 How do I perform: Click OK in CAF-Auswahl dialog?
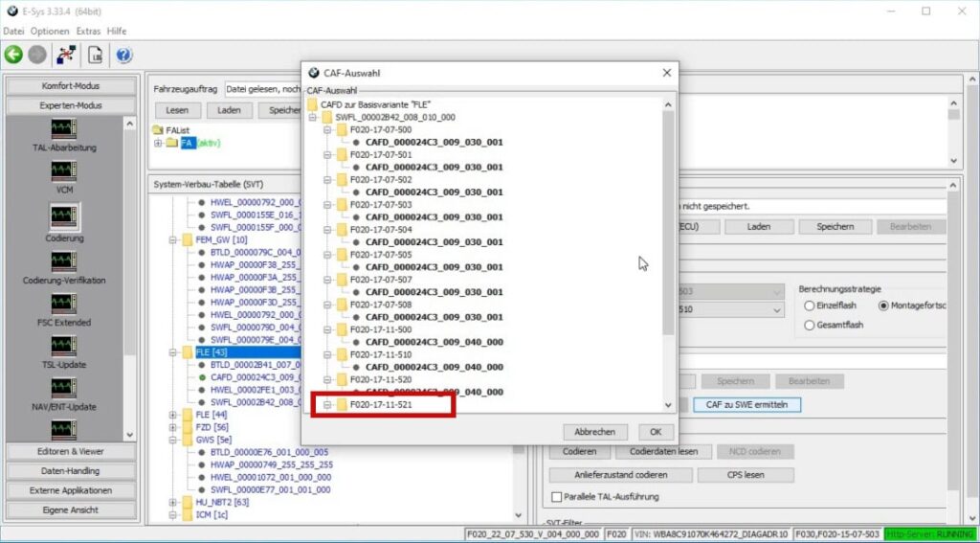[655, 432]
